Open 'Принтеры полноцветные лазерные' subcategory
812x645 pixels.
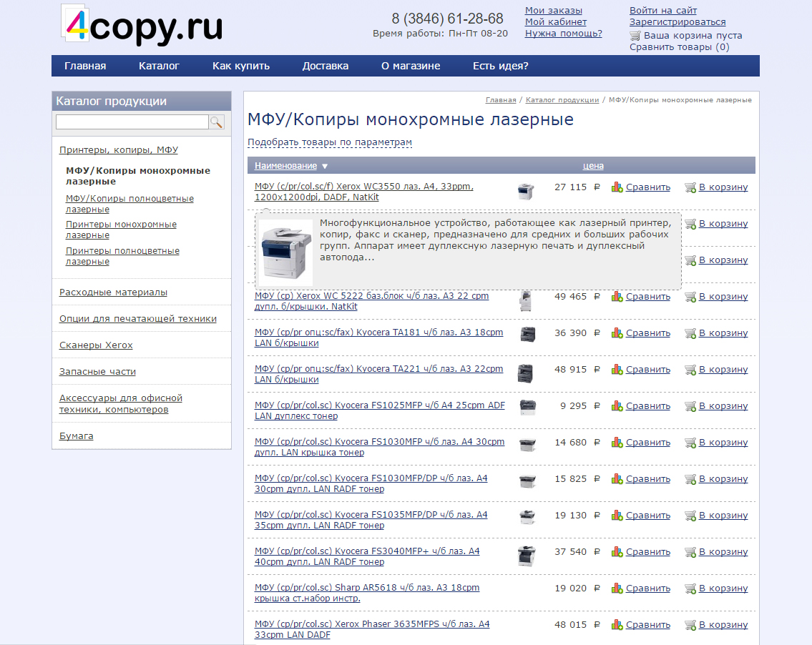(123, 256)
